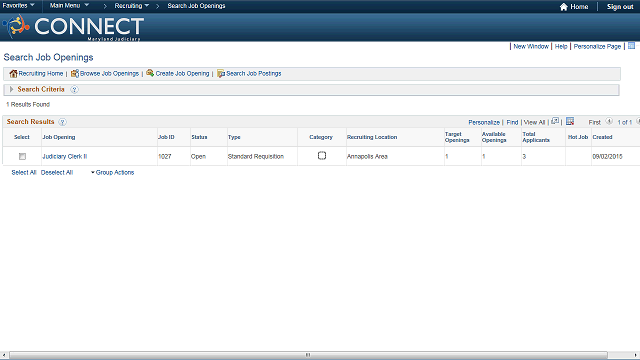Click the Home house icon
Screen dimensions: 640x360
[x=564, y=7]
